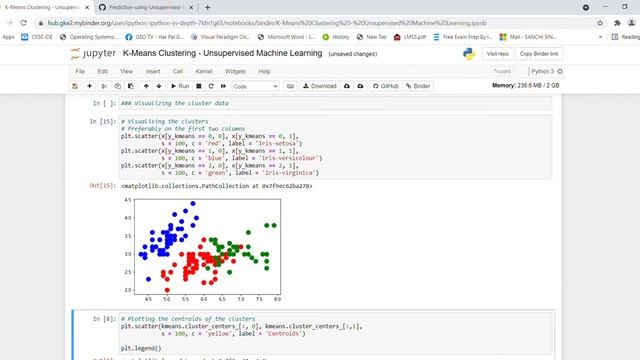Open a new browser tab
640x360 pixels.
pyautogui.click(x=208, y=7)
